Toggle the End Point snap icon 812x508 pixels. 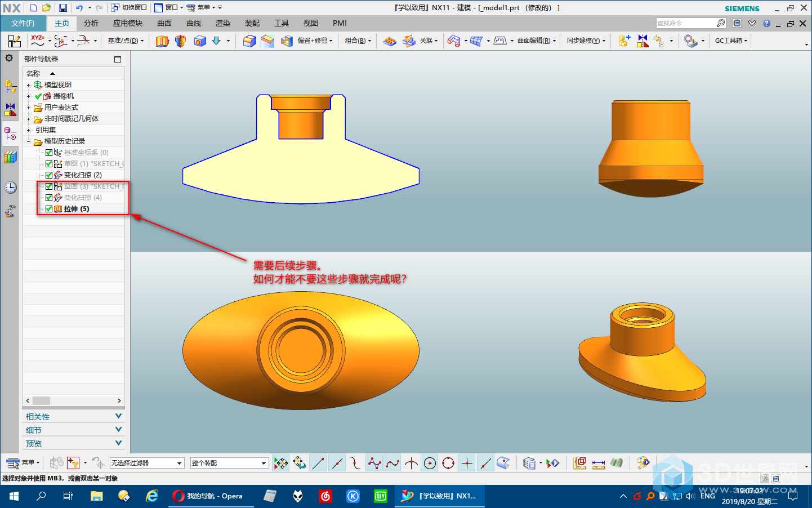(318, 463)
